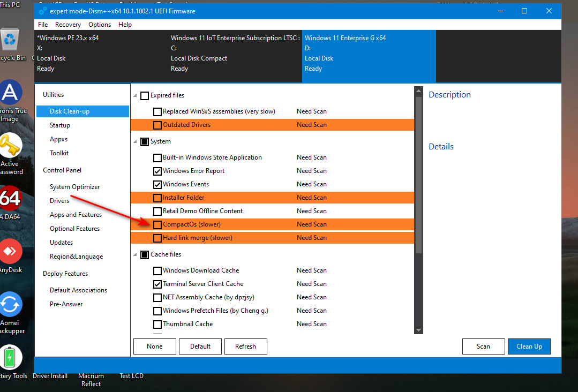578x392 pixels.
Task: Click the Deploy Features section header
Action: pos(65,274)
